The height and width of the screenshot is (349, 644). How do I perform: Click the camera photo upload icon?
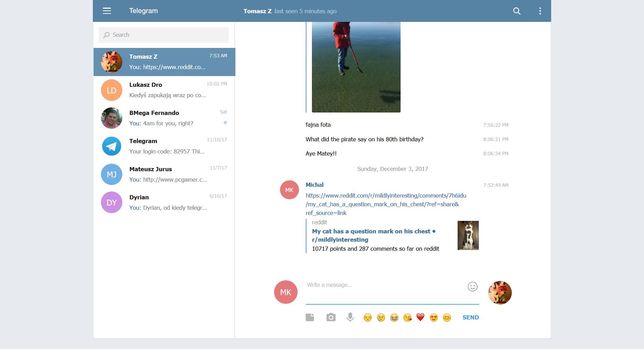point(331,317)
